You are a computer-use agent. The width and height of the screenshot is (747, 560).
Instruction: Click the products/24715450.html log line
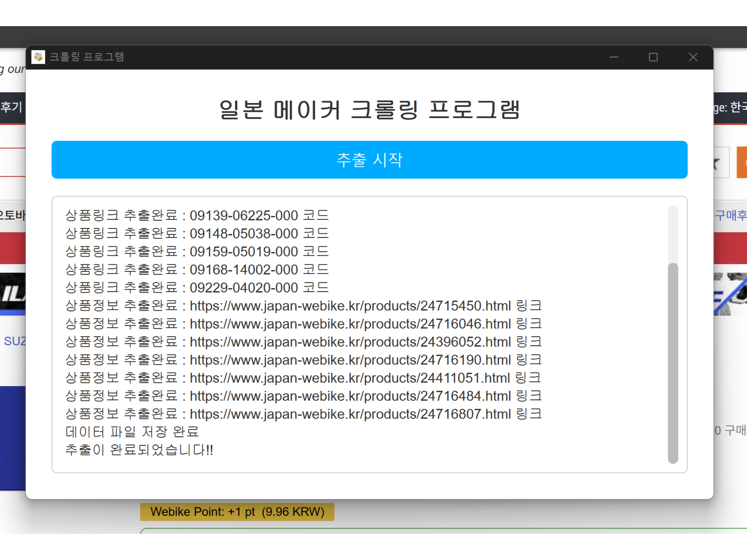pos(304,306)
